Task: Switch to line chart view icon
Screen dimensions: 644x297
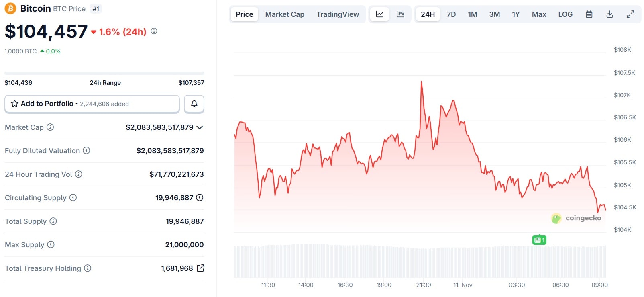Action: [379, 14]
